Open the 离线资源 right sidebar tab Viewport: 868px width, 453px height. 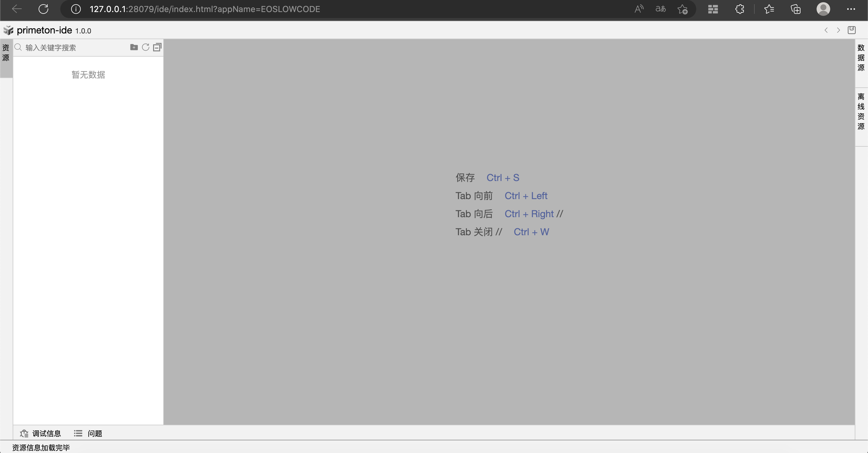pyautogui.click(x=861, y=111)
